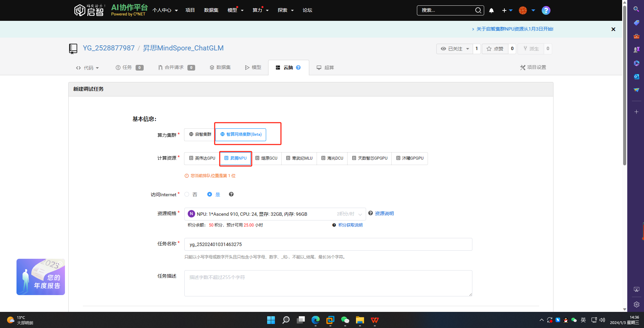Choose 天数智芯GPGPU compute resource
Screen dimensions: 644x328
point(369,158)
